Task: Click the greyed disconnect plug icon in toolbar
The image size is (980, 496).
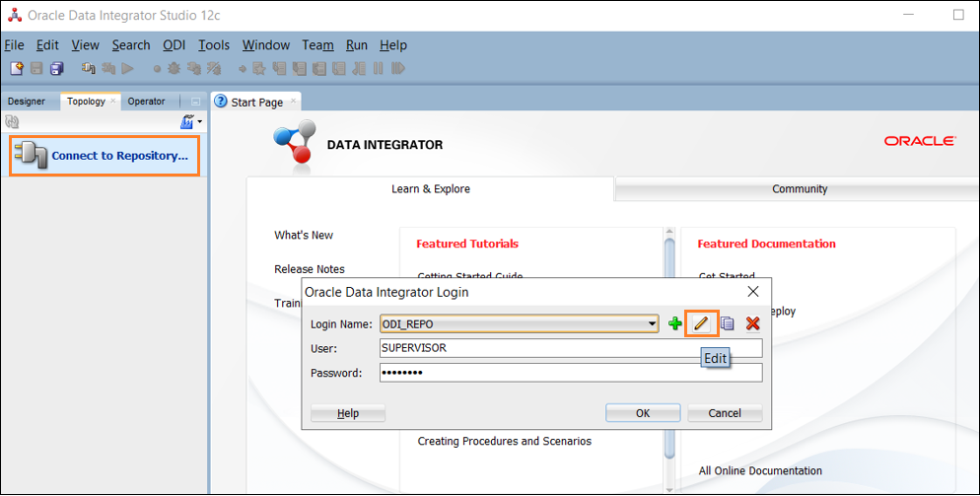Action: [108, 68]
